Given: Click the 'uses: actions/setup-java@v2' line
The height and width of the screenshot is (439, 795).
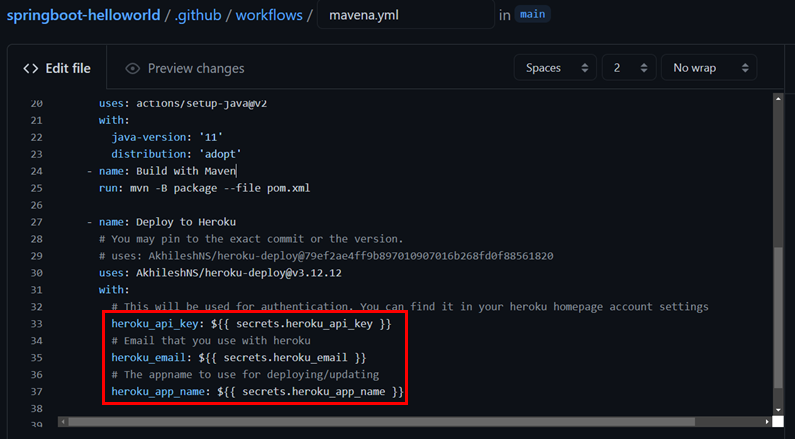Looking at the screenshot, I should (183, 103).
